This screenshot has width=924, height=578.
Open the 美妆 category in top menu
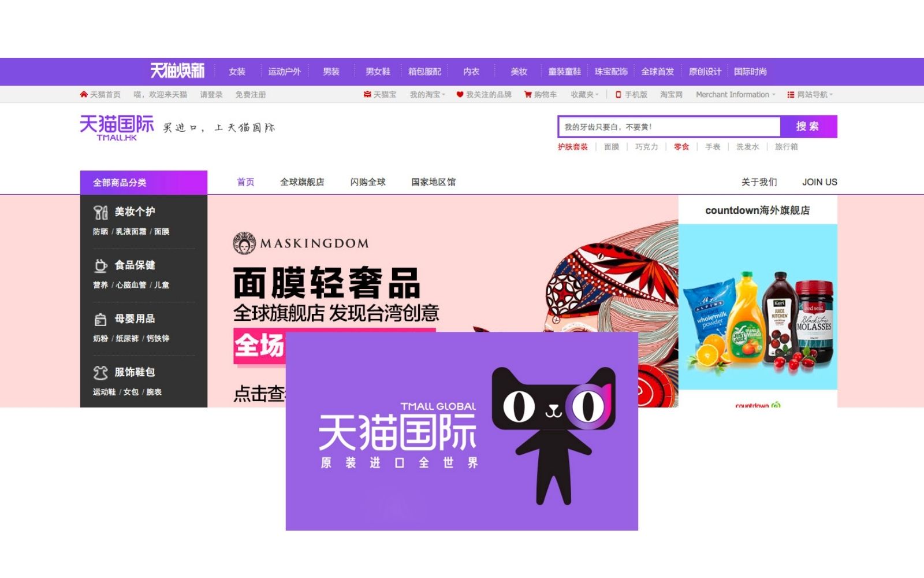click(518, 71)
